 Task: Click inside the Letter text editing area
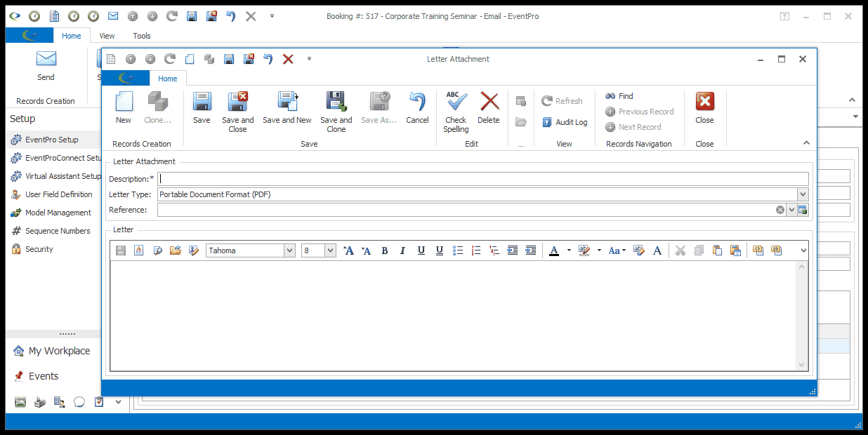tap(454, 316)
